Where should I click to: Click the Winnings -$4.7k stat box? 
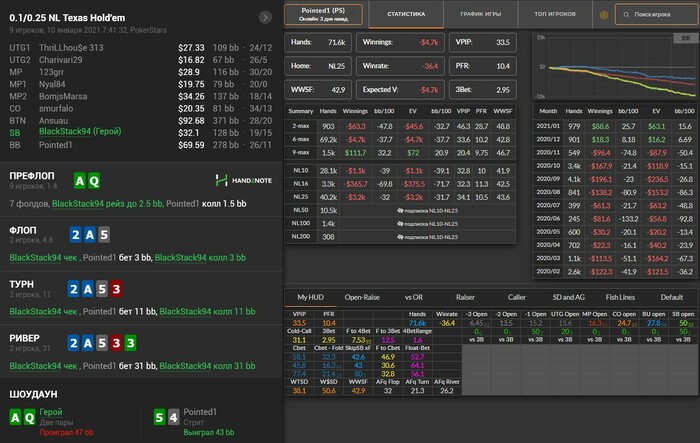[x=400, y=42]
